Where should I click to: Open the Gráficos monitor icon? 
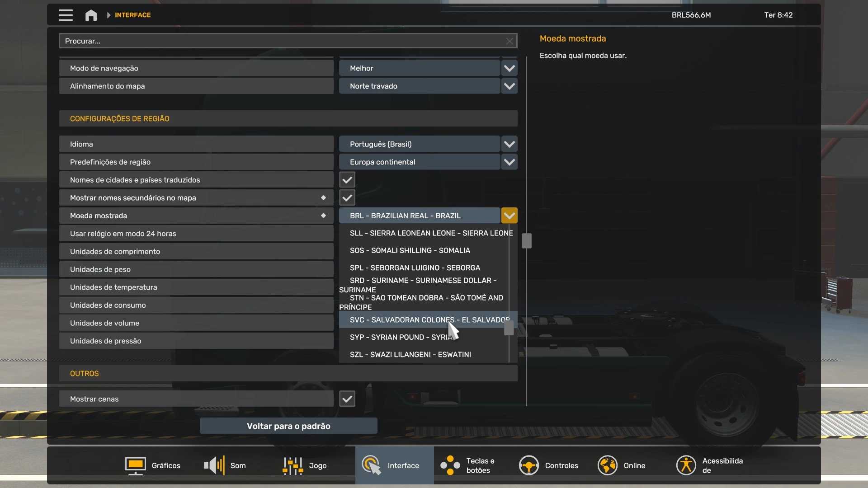click(135, 465)
